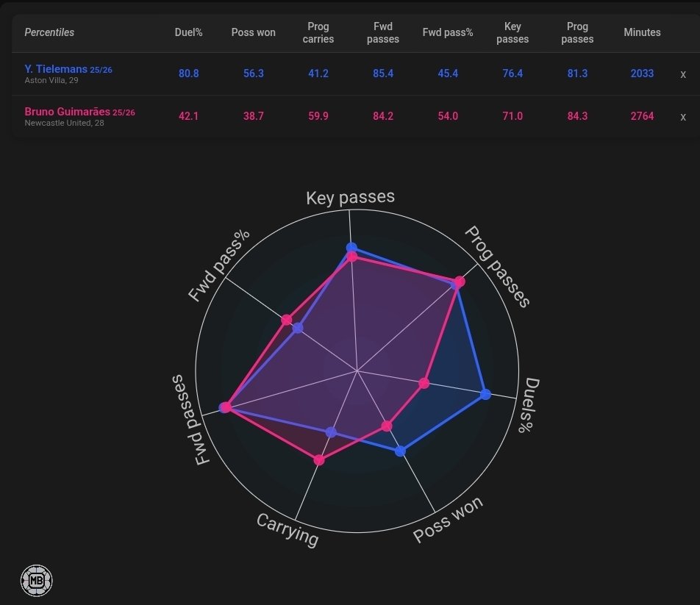Select Guimarães Prog passes value 84.3

coord(577,116)
